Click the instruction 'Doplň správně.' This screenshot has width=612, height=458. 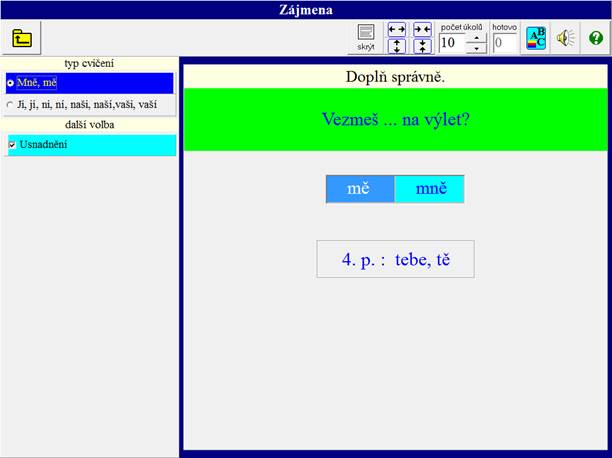click(x=395, y=77)
